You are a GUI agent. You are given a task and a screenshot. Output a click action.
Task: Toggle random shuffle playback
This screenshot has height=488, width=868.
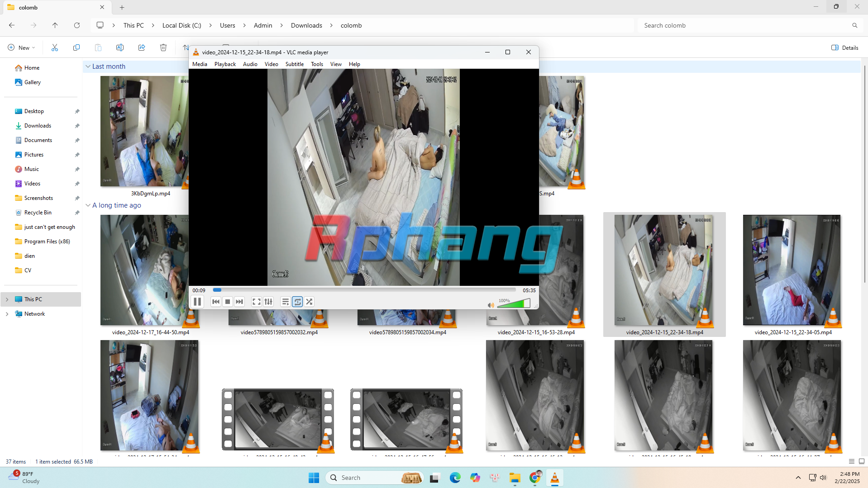[x=309, y=302]
